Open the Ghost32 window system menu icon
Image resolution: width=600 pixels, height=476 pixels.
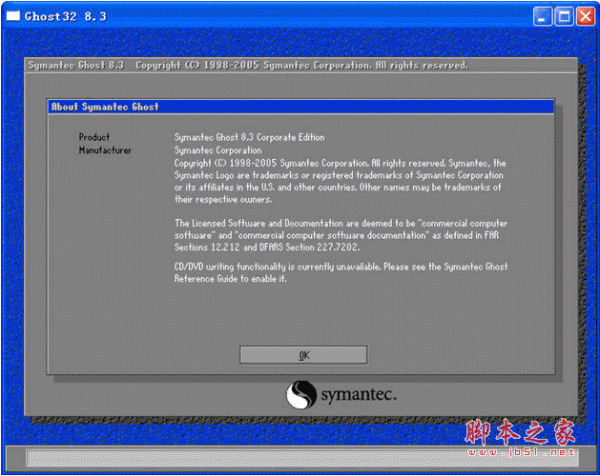pos(13,16)
